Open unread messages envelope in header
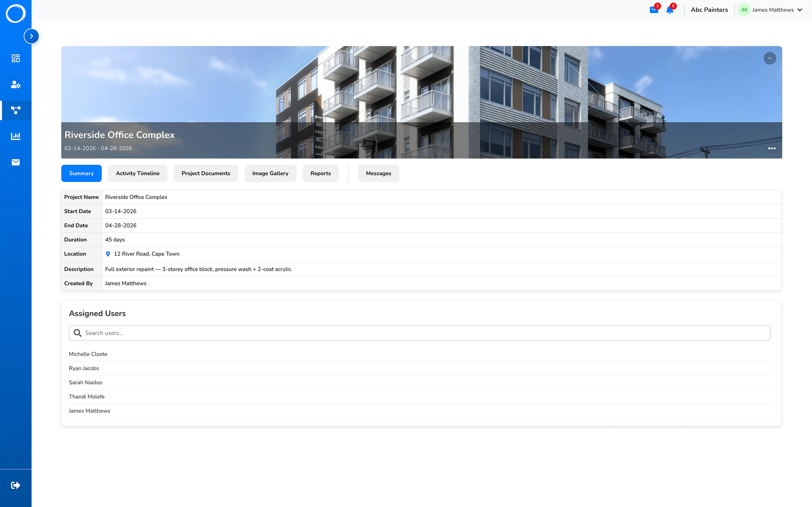Screen dimensions: 812x507 pos(654,10)
